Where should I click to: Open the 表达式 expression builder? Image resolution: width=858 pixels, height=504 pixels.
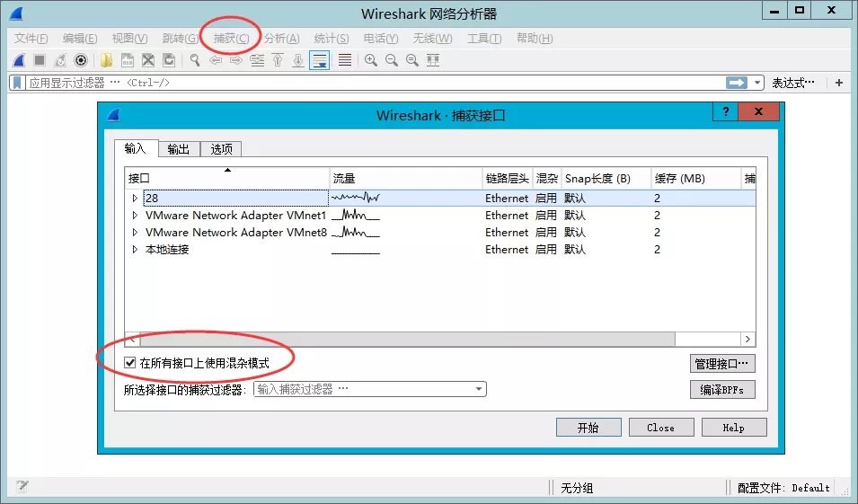(793, 83)
